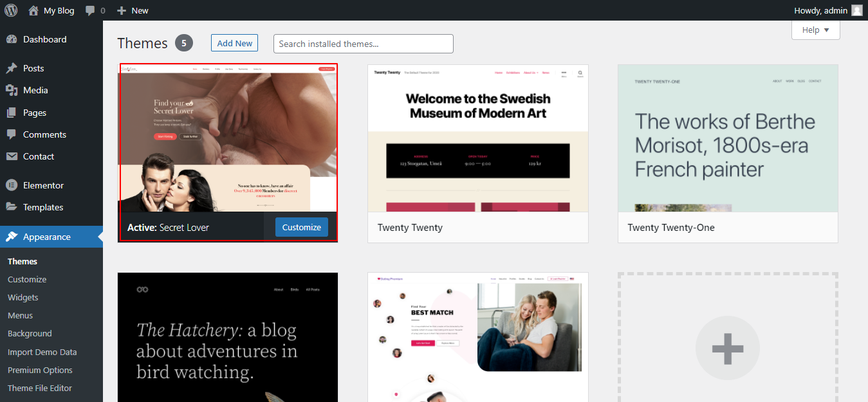Viewport: 868px width, 402px height.
Task: Click the Templates folder icon
Action: (12, 207)
